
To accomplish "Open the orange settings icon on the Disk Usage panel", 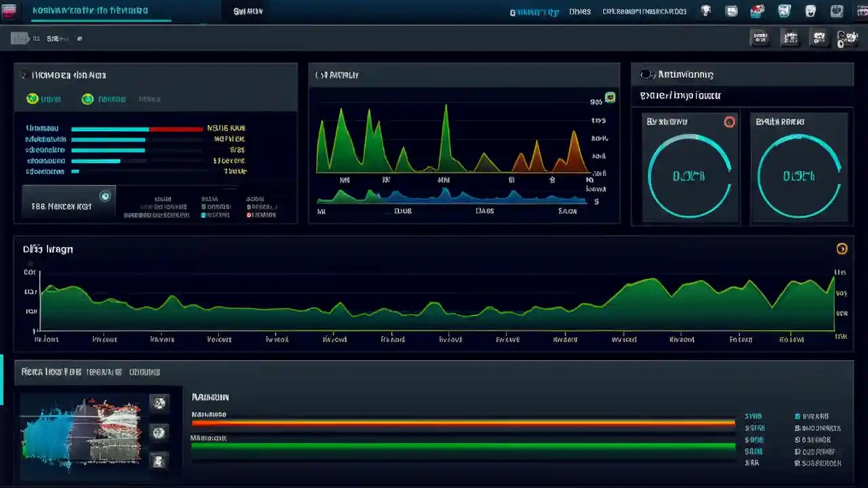I will tap(842, 249).
